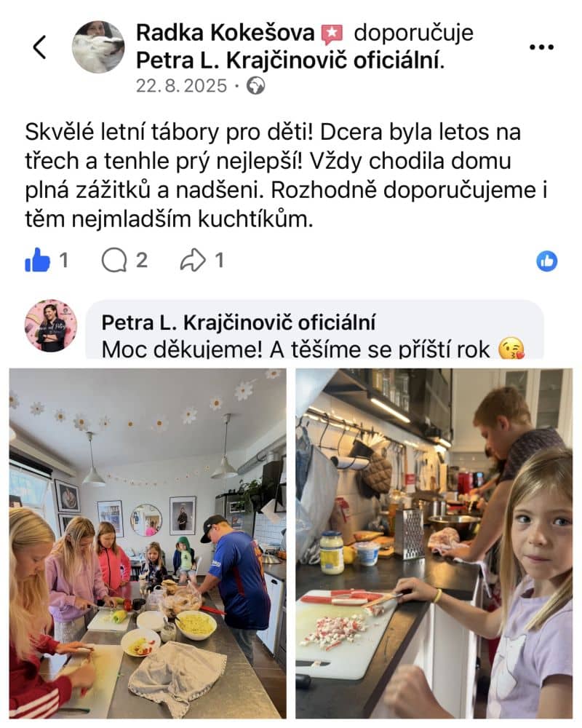Show the share count number 1
Viewport: 582px width, 728px height.
(220, 261)
